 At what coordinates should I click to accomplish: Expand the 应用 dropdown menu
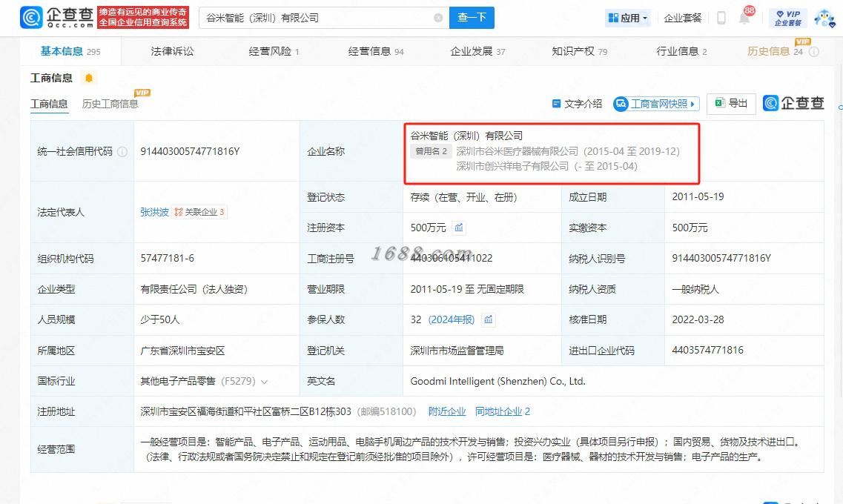[x=627, y=18]
